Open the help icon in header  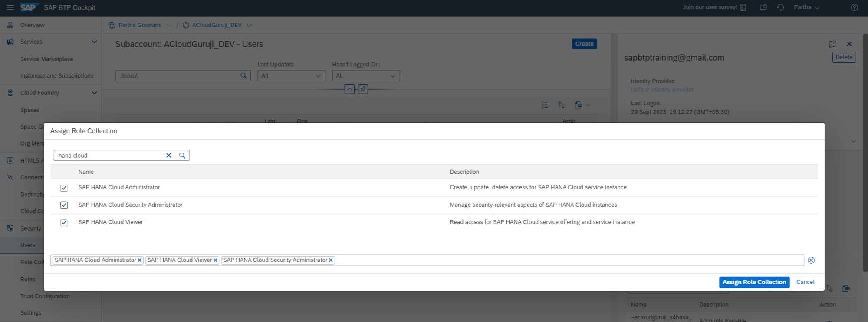pos(854,7)
